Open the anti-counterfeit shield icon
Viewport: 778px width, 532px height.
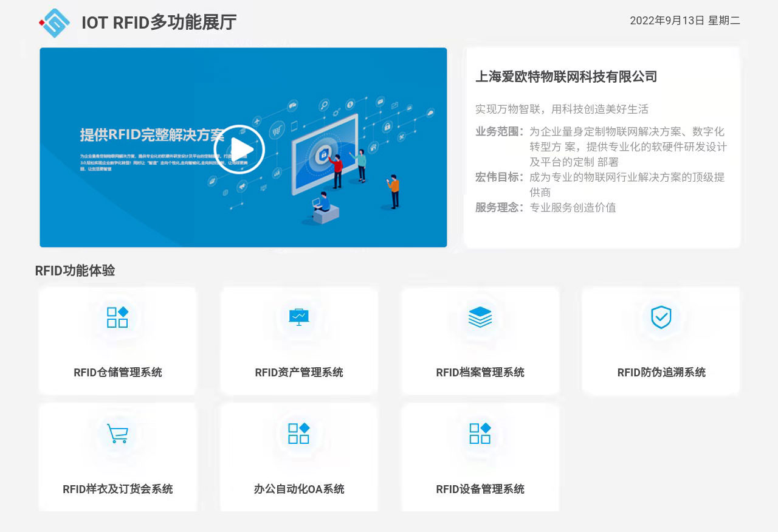[x=661, y=317]
